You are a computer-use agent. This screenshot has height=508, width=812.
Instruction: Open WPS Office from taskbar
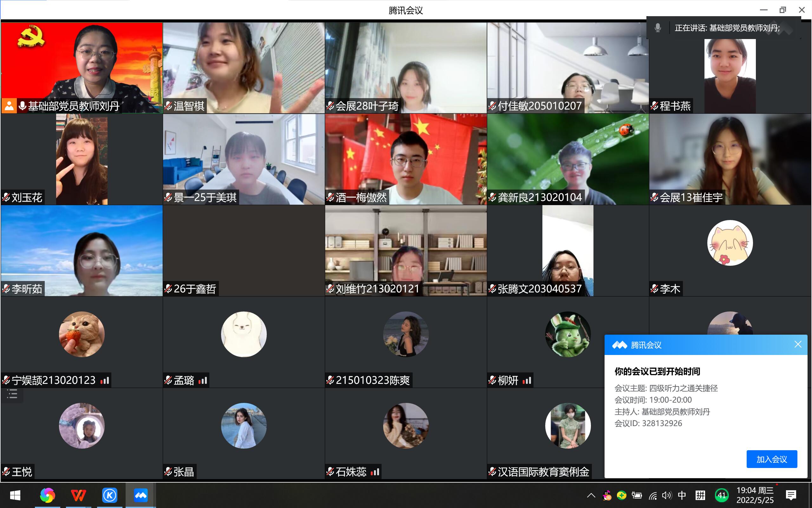[78, 495]
